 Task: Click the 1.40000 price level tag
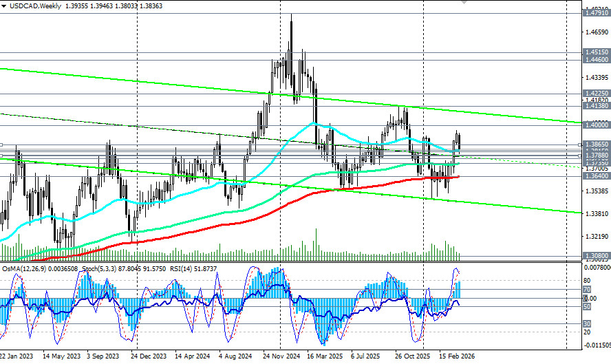(x=596, y=125)
